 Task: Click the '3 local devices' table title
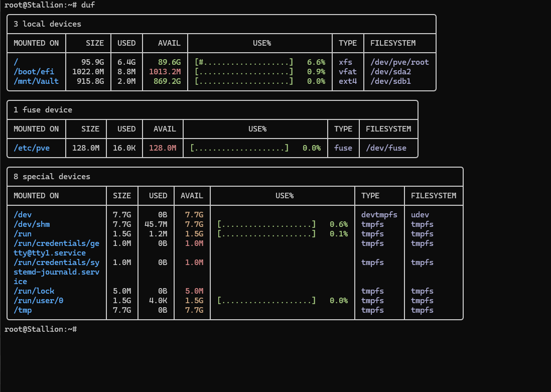(x=47, y=24)
